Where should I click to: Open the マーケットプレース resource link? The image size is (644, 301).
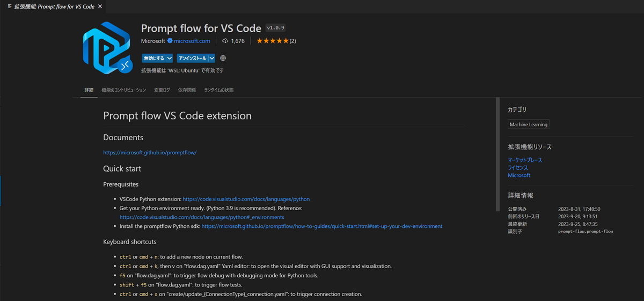525,160
